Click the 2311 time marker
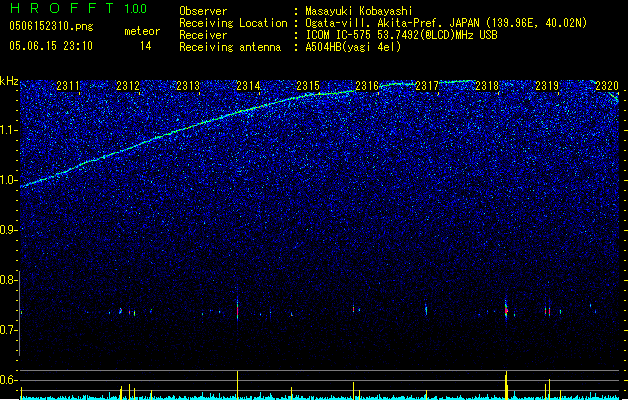 (x=68, y=85)
